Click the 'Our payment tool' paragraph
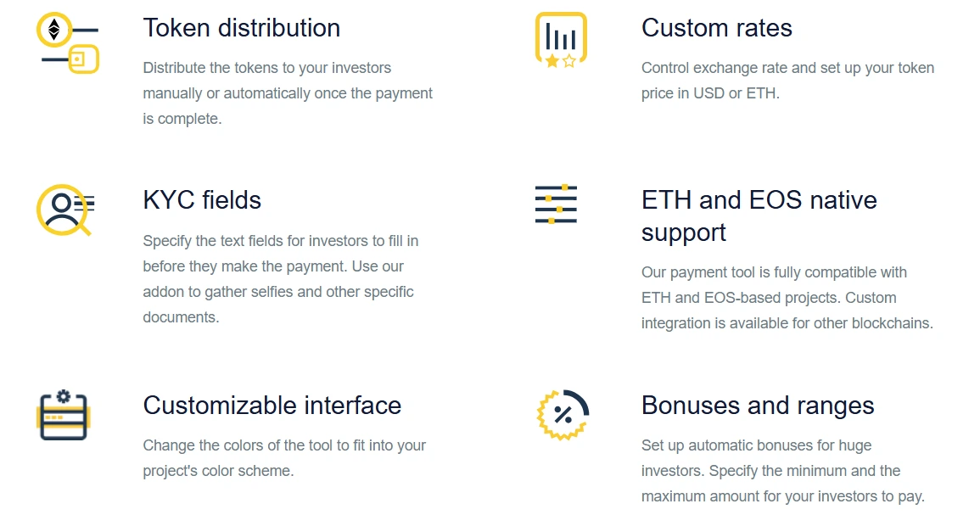The width and height of the screenshot is (980, 515). 787,298
